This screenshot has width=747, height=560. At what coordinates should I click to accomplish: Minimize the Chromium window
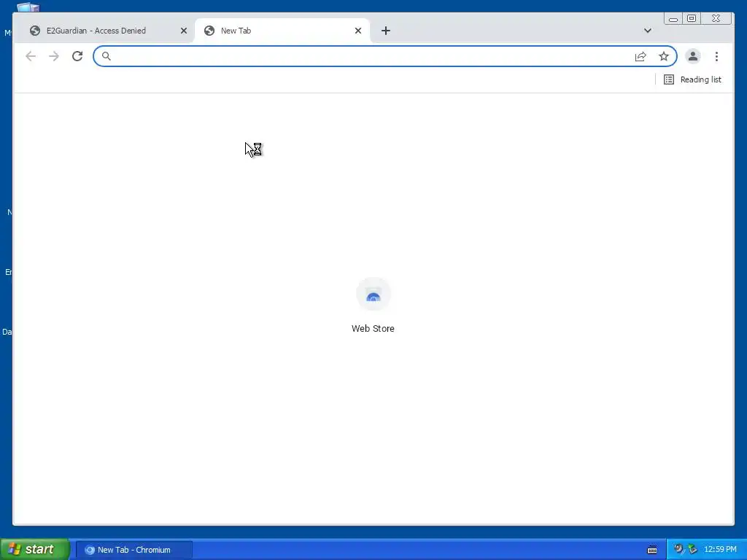pyautogui.click(x=673, y=18)
